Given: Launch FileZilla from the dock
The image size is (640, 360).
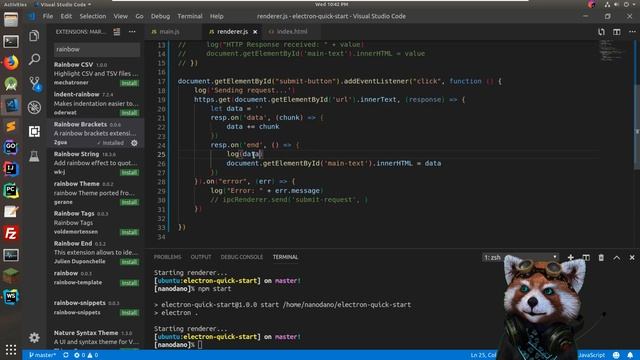Looking at the screenshot, I should pyautogui.click(x=11, y=233).
